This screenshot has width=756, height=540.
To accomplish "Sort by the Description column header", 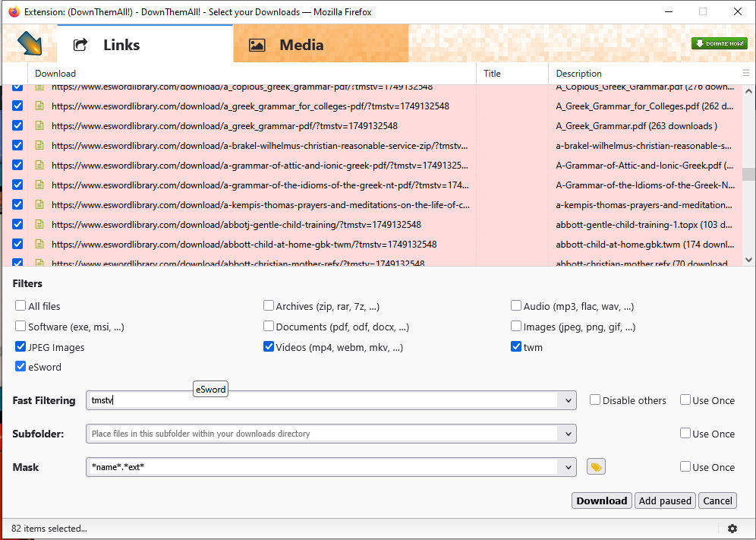I will click(x=644, y=74).
